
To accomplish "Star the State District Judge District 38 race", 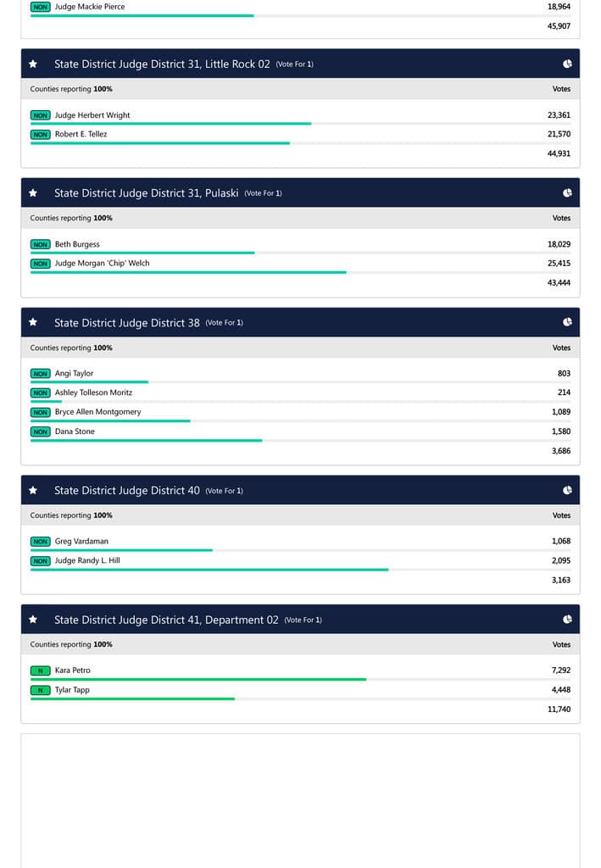I will (33, 322).
